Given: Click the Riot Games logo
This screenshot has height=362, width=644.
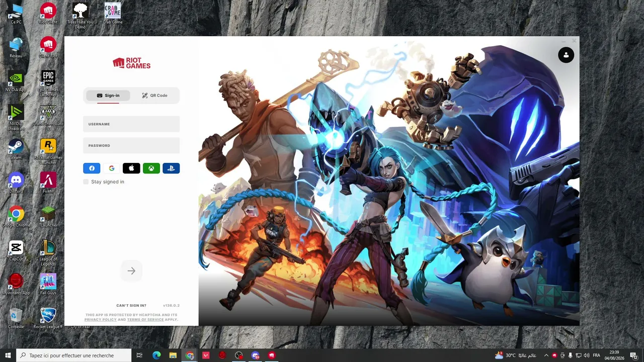Looking at the screenshot, I should tap(131, 63).
